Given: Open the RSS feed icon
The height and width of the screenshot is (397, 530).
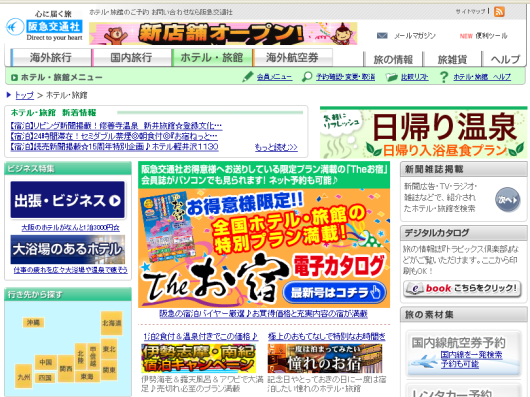Looking at the screenshot, I should coord(499,11).
